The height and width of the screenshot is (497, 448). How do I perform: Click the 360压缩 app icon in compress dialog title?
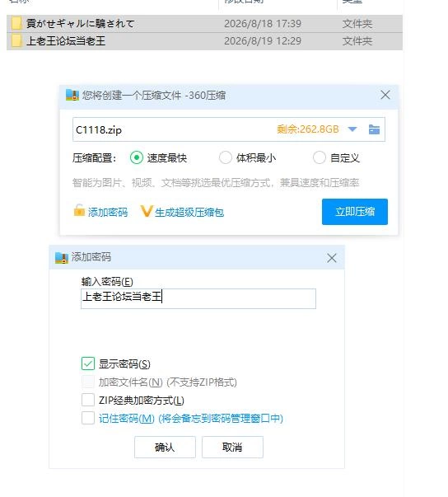72,95
